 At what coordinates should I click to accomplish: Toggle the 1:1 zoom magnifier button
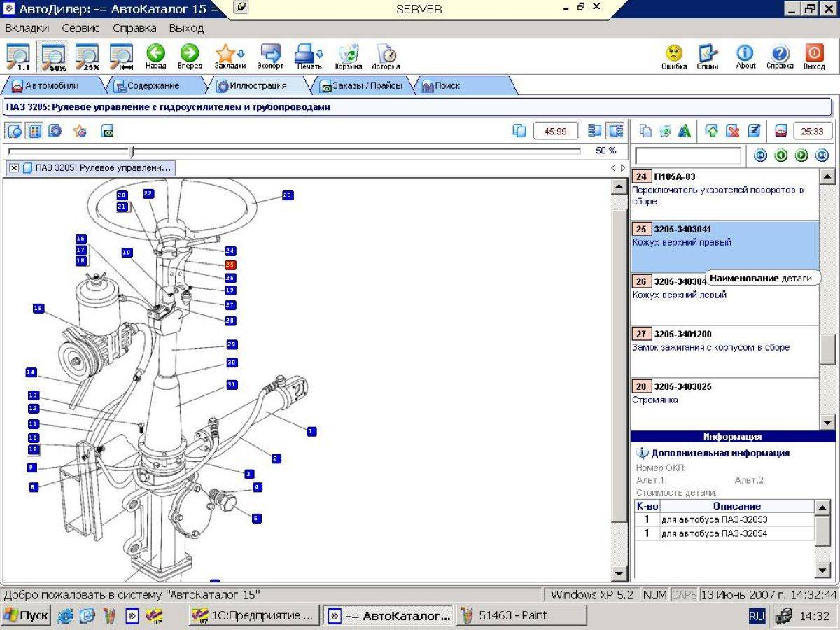click(19, 57)
